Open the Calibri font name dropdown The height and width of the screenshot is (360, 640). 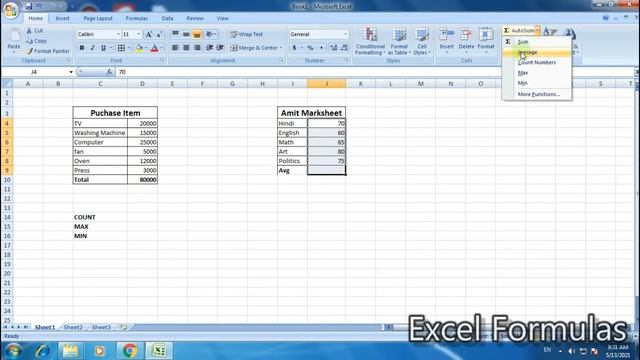point(118,34)
